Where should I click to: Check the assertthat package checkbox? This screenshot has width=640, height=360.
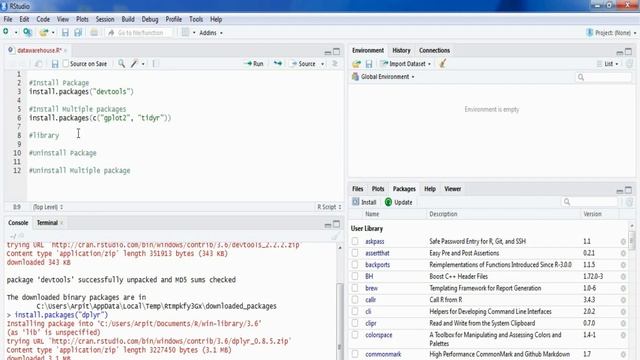355,253
